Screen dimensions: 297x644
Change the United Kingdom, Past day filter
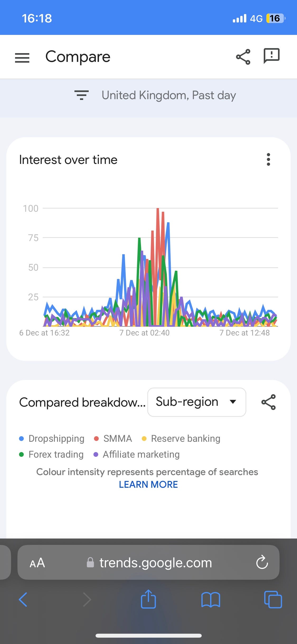point(169,95)
